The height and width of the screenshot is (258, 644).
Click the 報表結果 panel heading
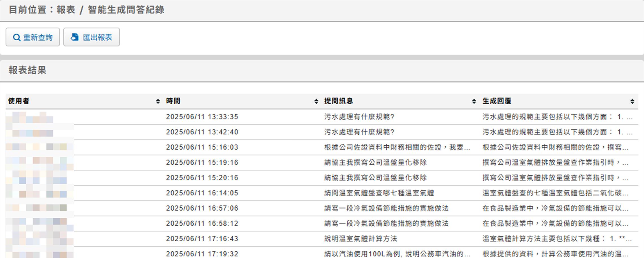(27, 70)
